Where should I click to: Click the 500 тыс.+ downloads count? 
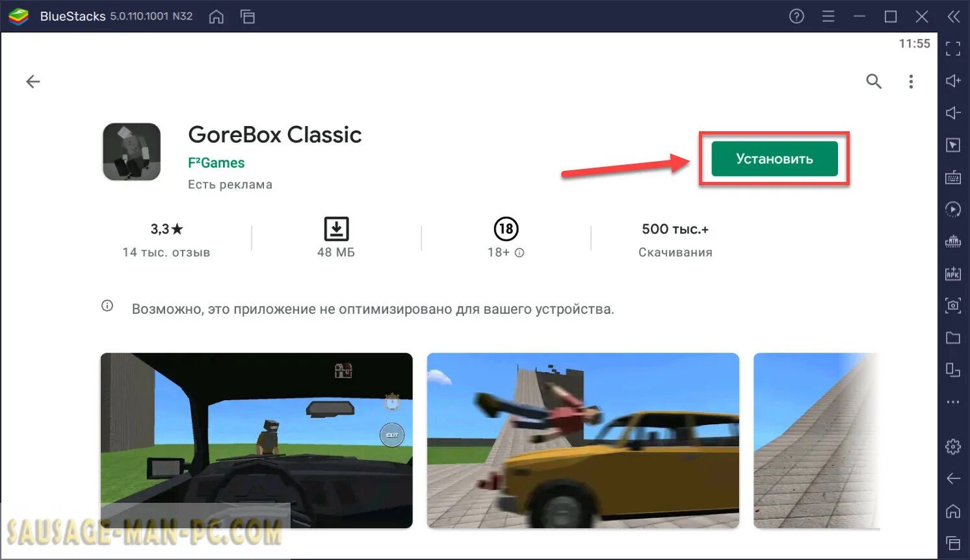675,229
